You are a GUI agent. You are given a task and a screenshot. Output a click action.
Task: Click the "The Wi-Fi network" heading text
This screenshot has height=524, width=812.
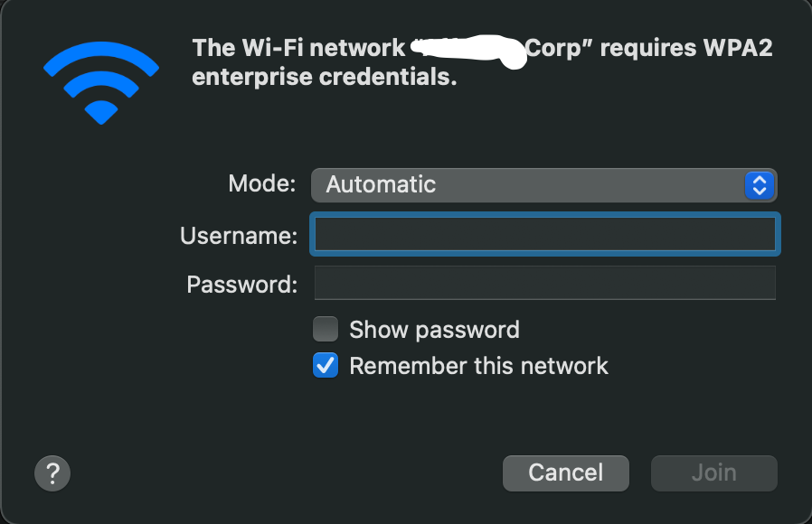[x=298, y=47]
